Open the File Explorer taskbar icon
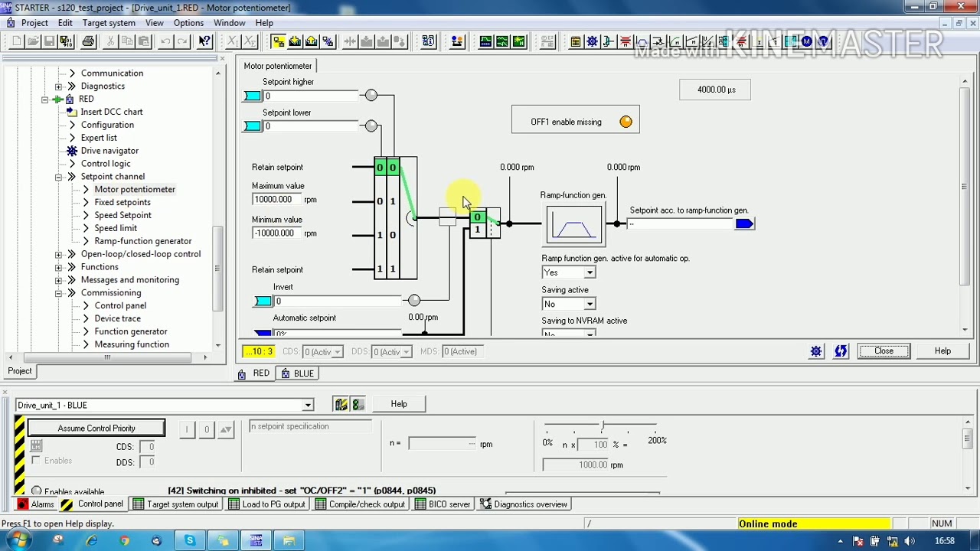 tap(289, 540)
